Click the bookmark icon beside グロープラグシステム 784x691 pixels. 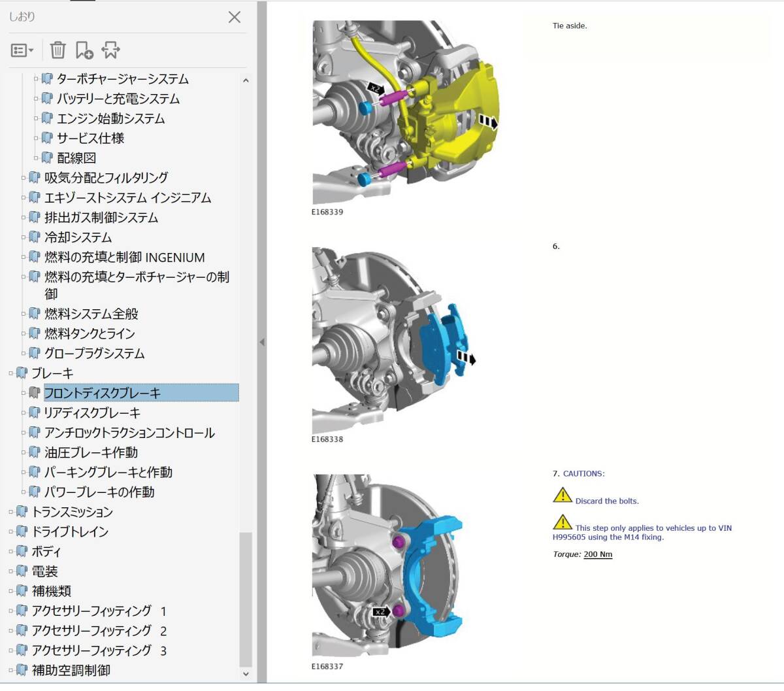coord(35,353)
